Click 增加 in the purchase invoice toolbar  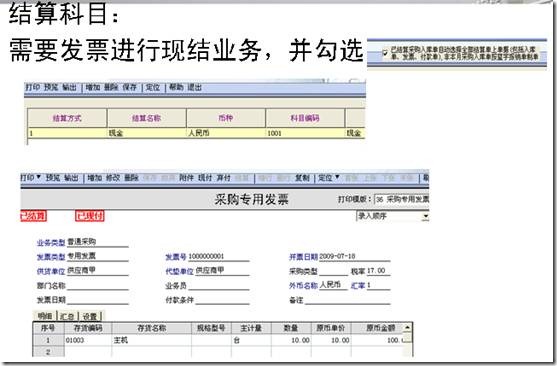tap(95, 178)
